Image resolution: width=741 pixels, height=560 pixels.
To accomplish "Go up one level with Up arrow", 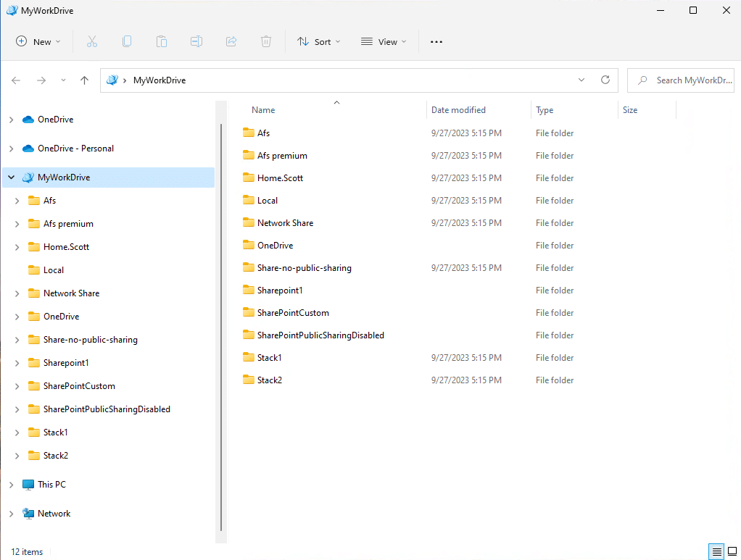I will (x=84, y=80).
